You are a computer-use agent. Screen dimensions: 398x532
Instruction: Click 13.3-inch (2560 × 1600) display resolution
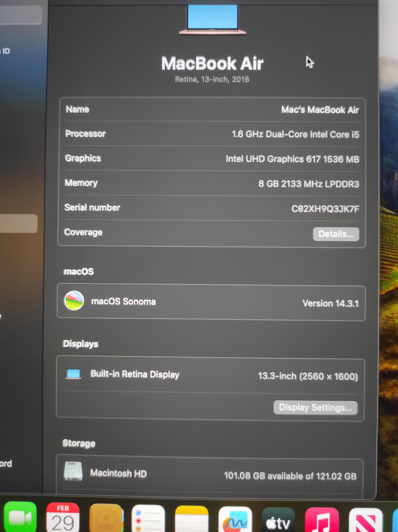(x=308, y=376)
